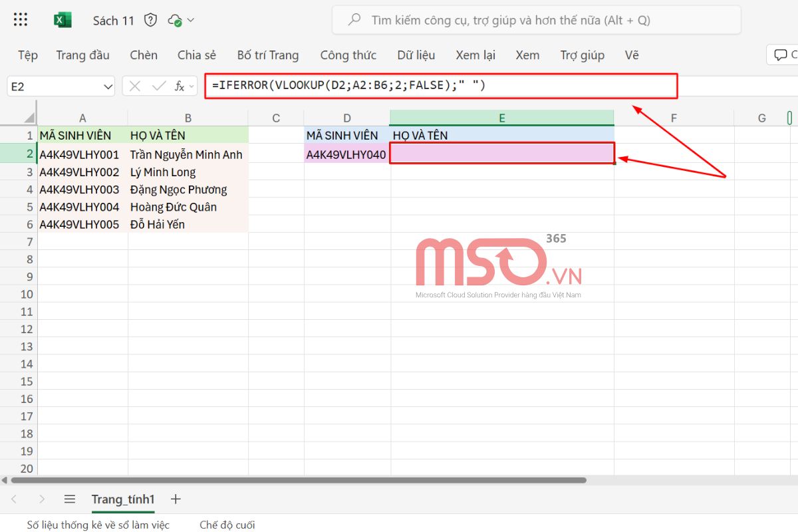Click cell E1 HỌ VÀ TÊN lookup header

coord(502,135)
